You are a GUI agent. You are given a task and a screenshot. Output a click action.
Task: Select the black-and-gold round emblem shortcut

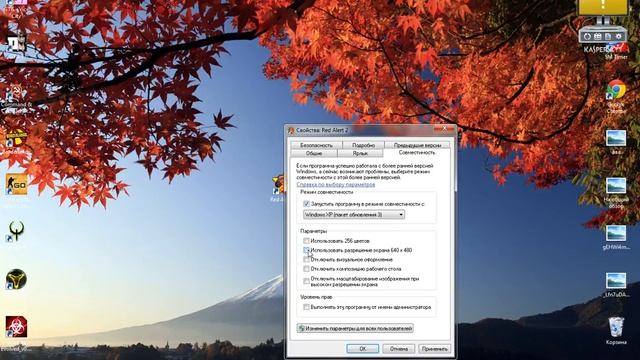pos(16,280)
